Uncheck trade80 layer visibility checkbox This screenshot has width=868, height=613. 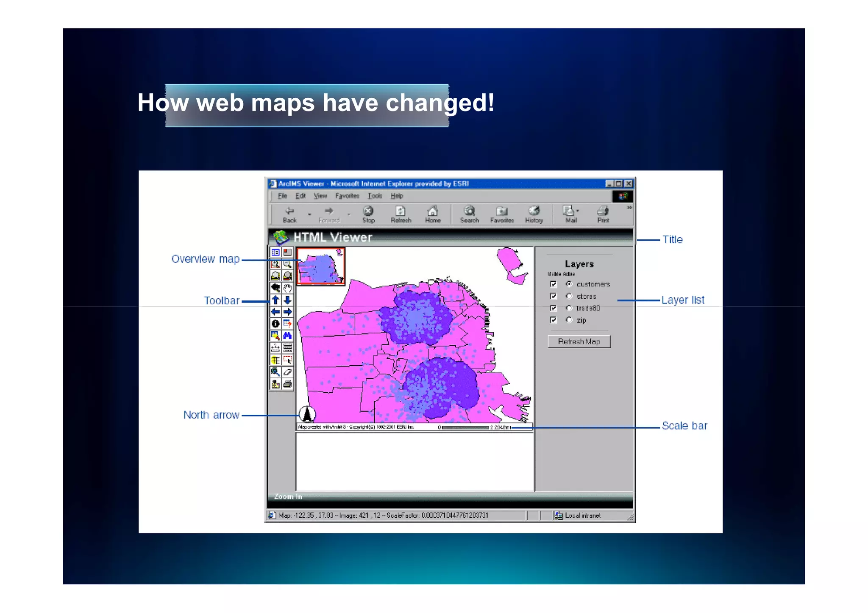[x=553, y=308]
